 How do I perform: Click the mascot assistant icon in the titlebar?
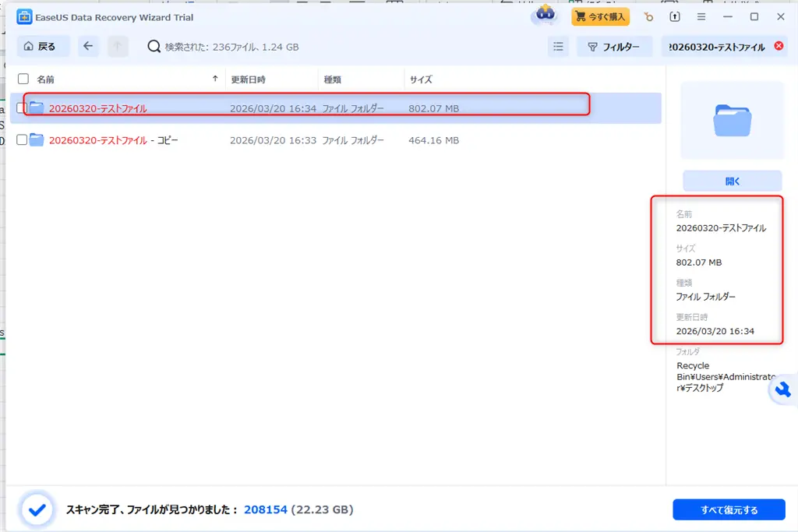pyautogui.click(x=544, y=15)
